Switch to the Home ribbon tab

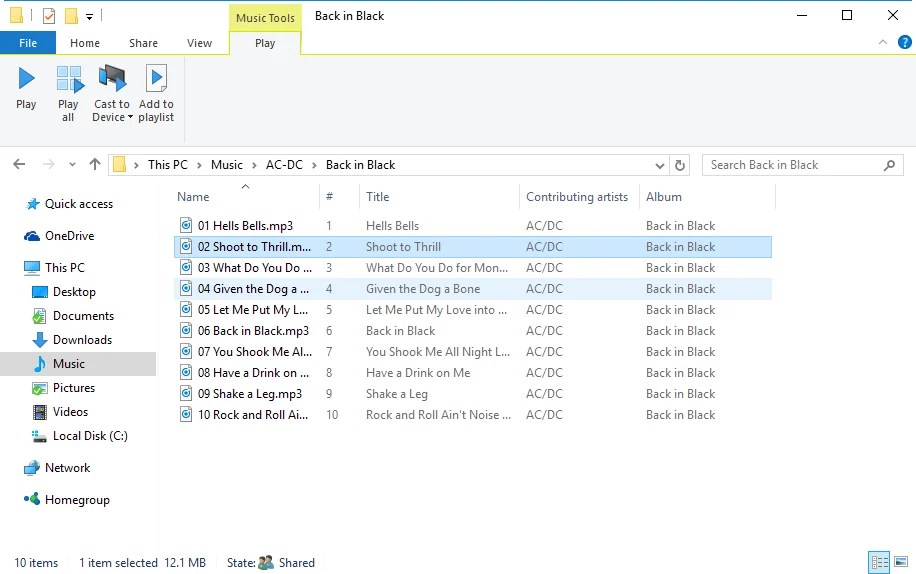[85, 43]
